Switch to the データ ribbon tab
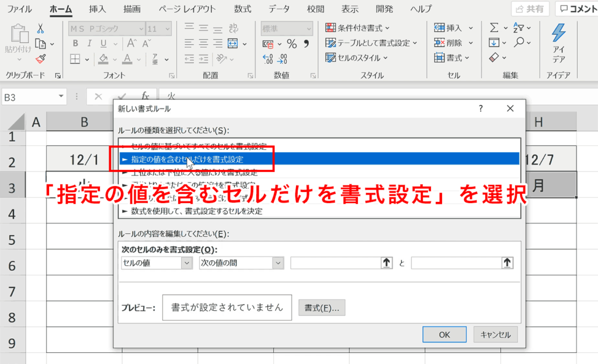The image size is (598, 364). tap(279, 9)
